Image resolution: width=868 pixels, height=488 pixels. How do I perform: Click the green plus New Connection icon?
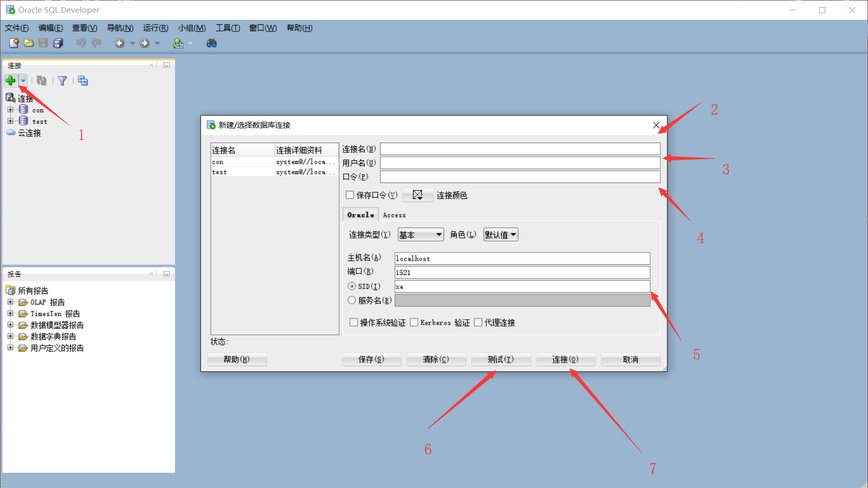[x=10, y=81]
